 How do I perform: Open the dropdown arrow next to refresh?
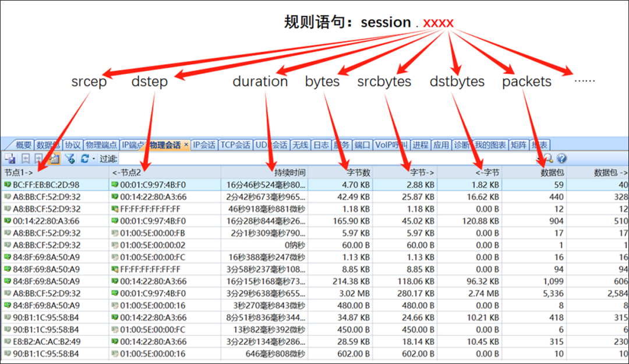(x=94, y=159)
